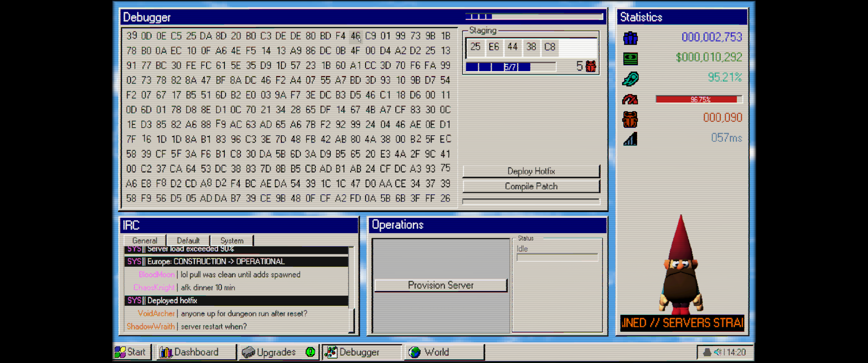Open the World taskbar window
Image resolution: width=868 pixels, height=363 pixels.
pyautogui.click(x=444, y=352)
